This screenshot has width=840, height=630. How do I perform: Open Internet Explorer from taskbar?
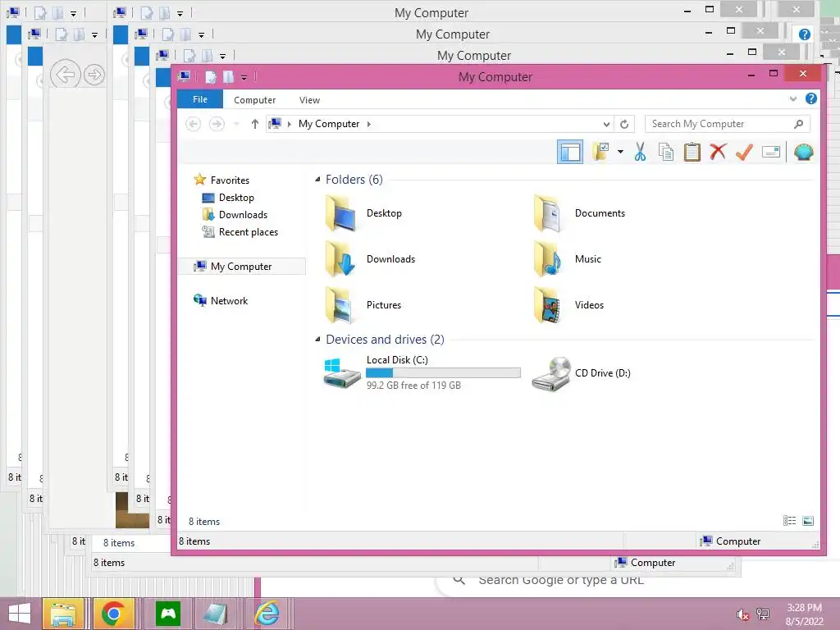[x=267, y=614]
